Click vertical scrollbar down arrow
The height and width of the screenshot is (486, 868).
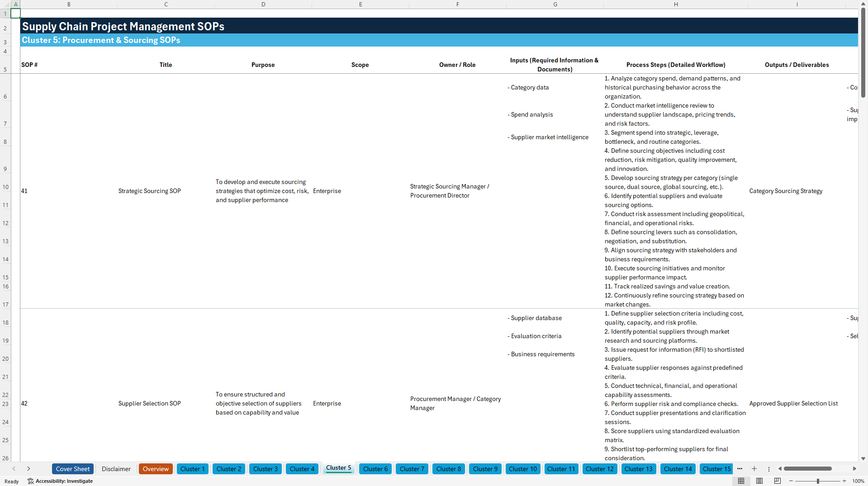point(863,458)
